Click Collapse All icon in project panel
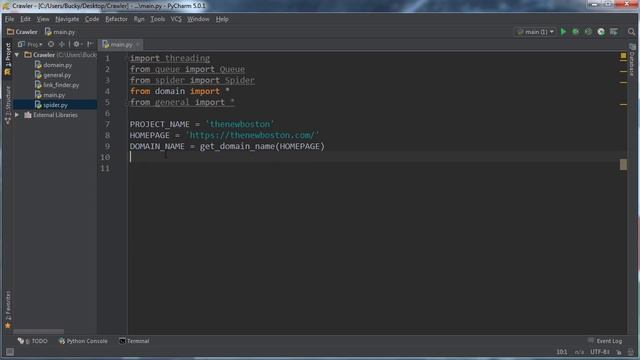 62,44
